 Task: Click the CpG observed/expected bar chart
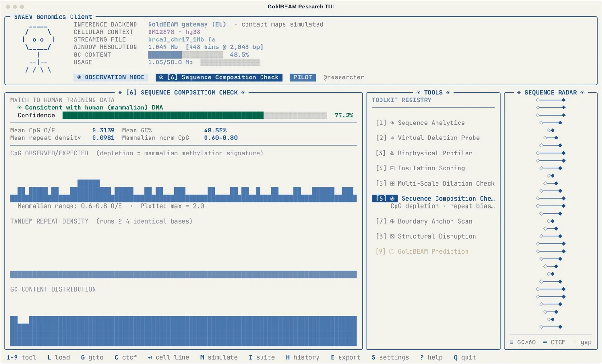click(x=183, y=191)
